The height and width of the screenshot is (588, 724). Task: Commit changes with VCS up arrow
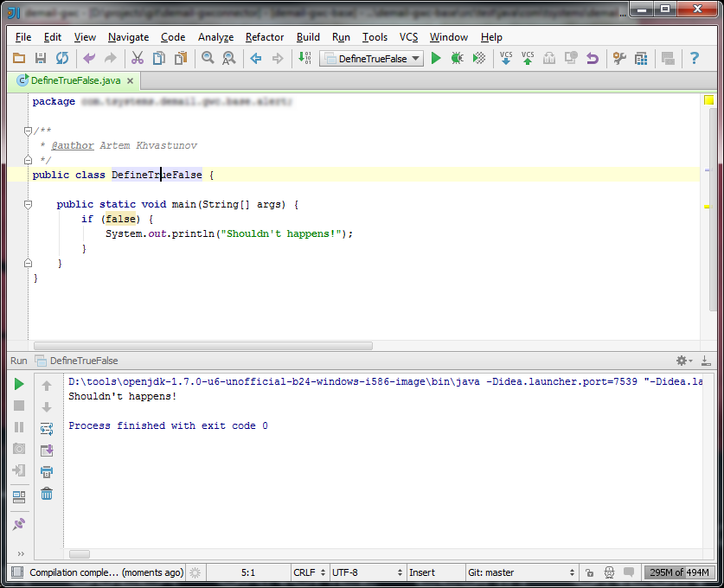[528, 58]
